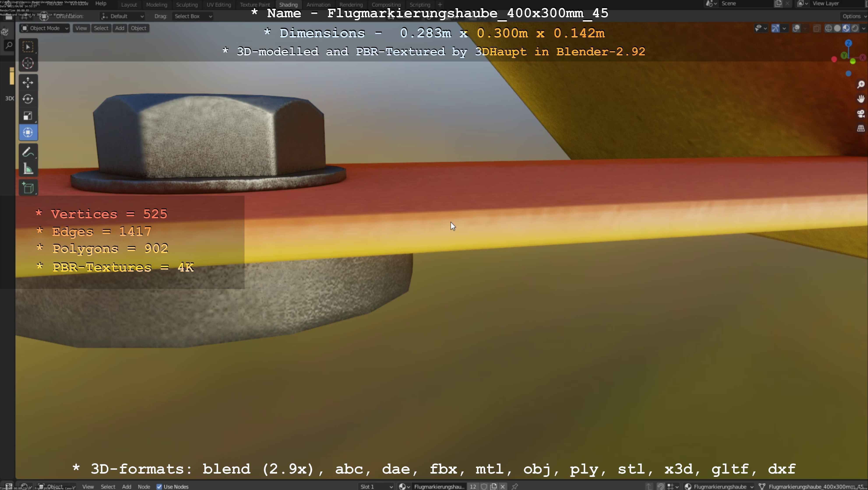Activate the 3D Cursor tool

click(28, 63)
